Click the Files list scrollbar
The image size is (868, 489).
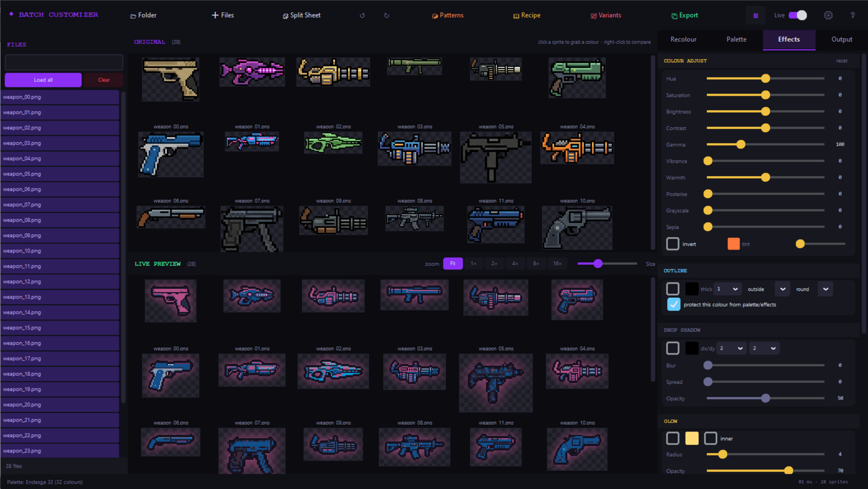click(x=123, y=247)
